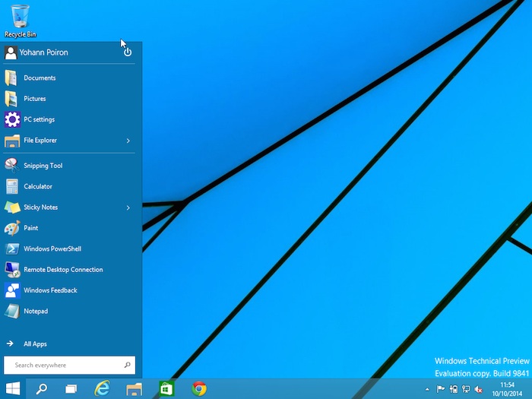Viewport: 532px width, 399px height.
Task: Launch Calculator from the Start menu
Action: coord(37,186)
